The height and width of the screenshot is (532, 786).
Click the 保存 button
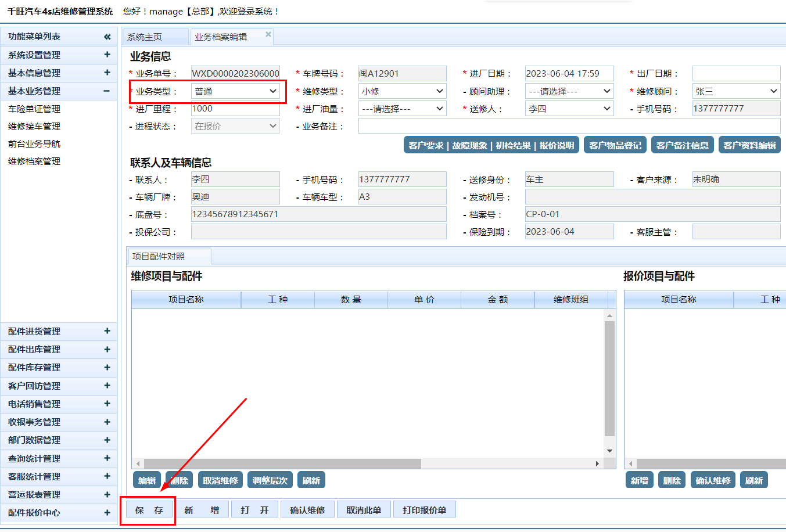coord(149,510)
